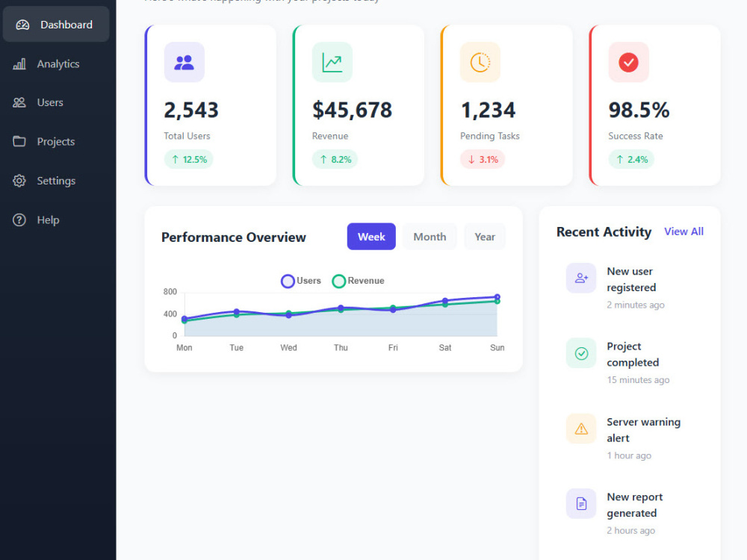Click the 800 value on chart y-axis

(x=170, y=292)
